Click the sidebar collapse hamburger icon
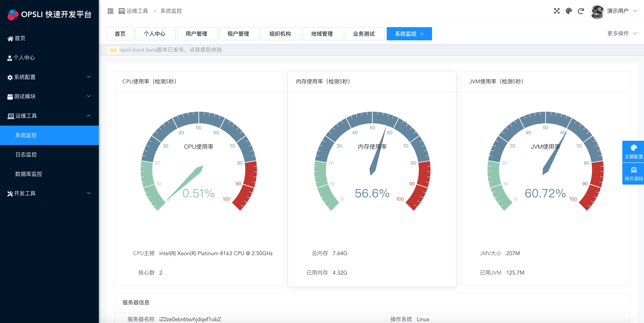Image resolution: width=644 pixels, height=323 pixels. click(x=110, y=11)
